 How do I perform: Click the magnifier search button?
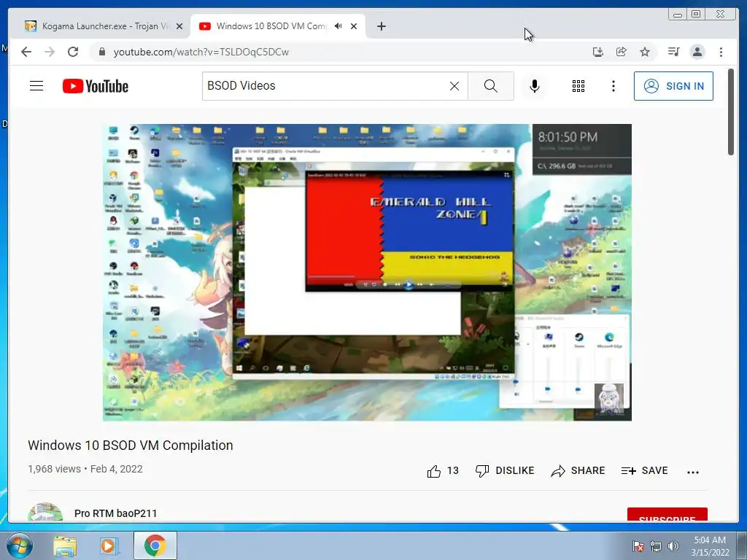click(x=491, y=86)
